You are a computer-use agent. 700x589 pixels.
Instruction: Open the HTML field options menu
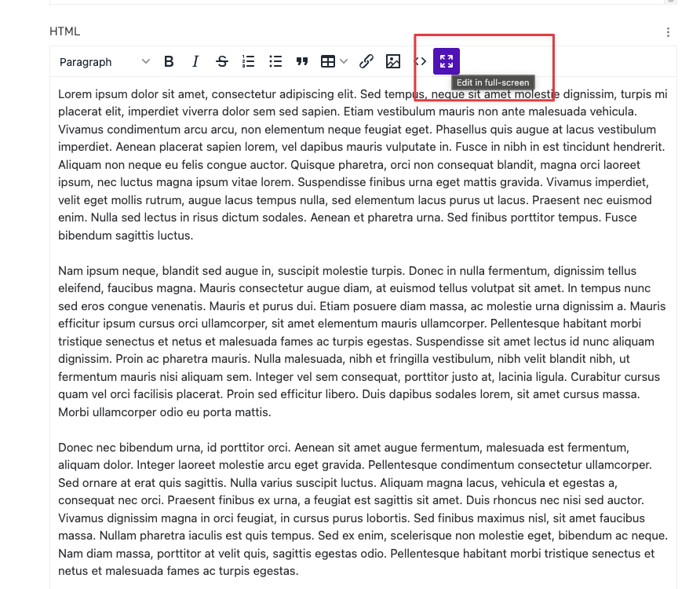(x=668, y=32)
